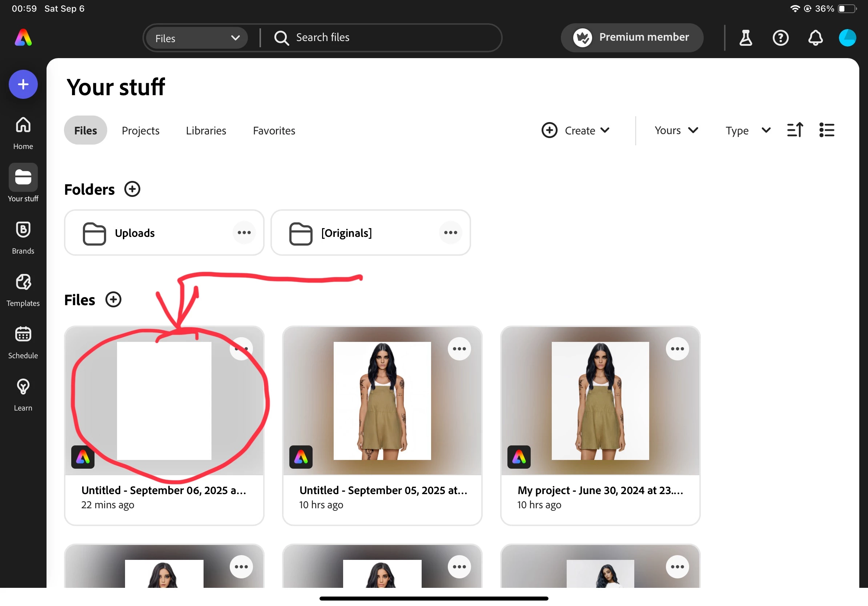Click the Search files input field
868x606 pixels.
pyautogui.click(x=378, y=37)
